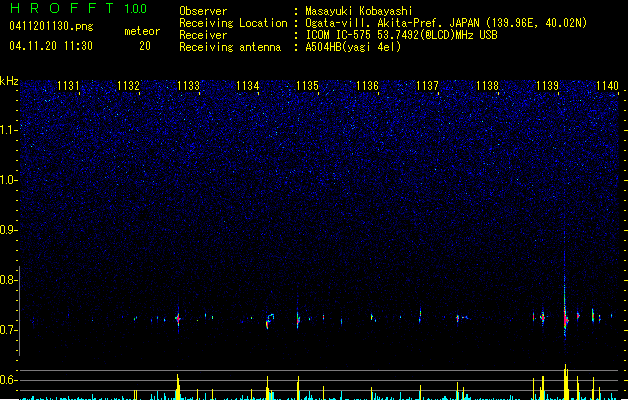Click the HROFFT 1.0.0 title text
This screenshot has height=400, width=629.
79,8
